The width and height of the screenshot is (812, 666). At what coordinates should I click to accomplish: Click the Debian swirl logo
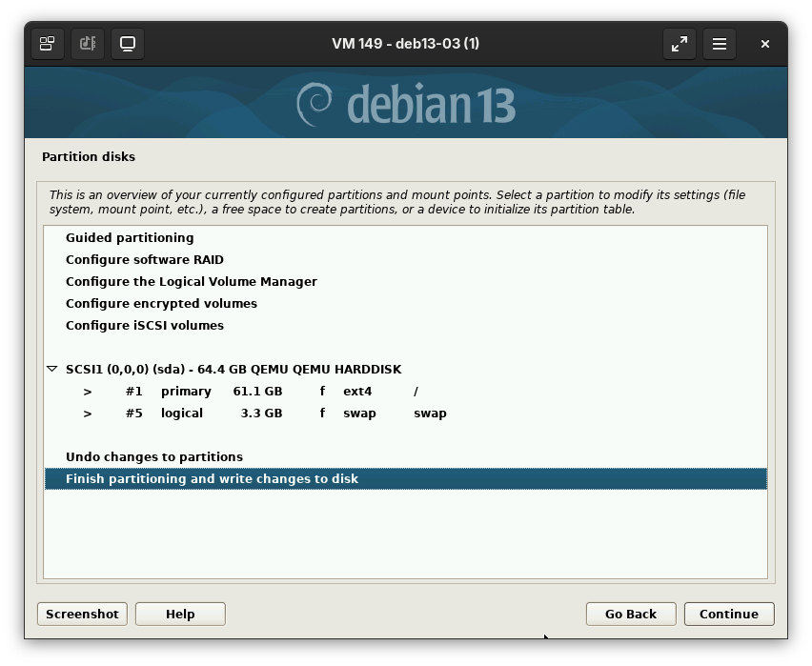click(x=314, y=104)
